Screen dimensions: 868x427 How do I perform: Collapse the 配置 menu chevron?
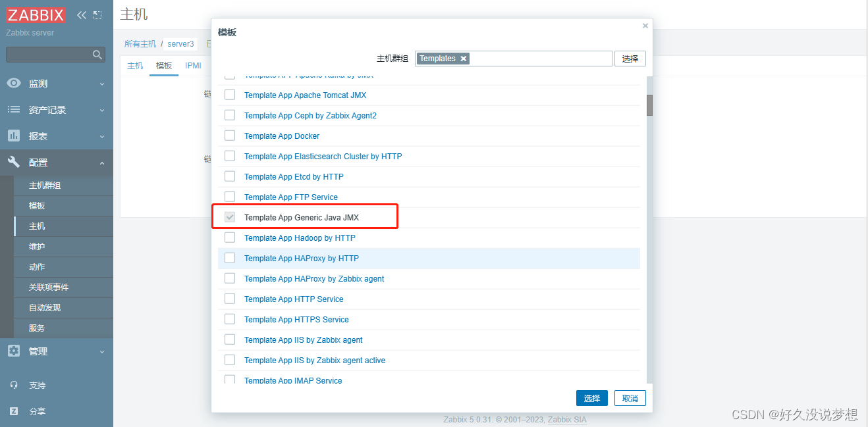[x=102, y=163]
